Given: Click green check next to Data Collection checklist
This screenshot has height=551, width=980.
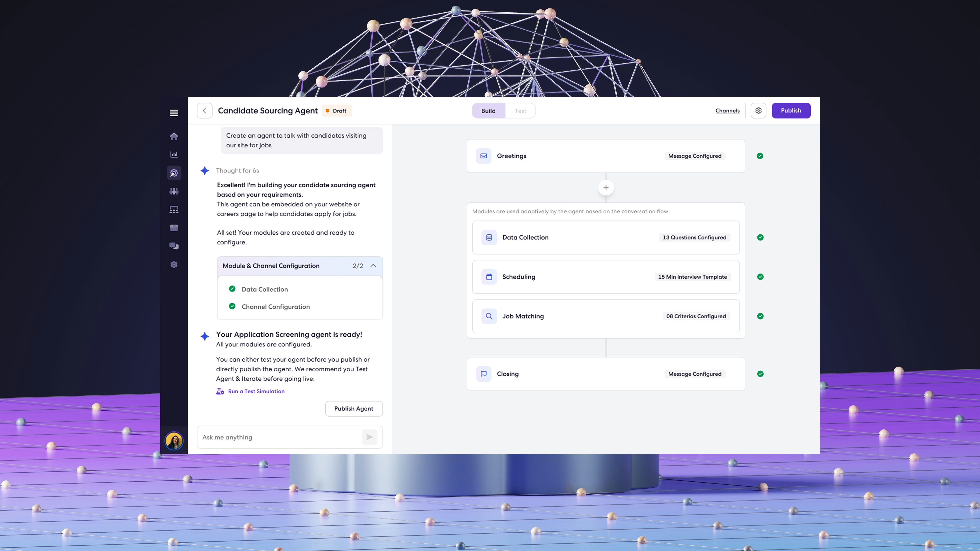Looking at the screenshot, I should (232, 289).
